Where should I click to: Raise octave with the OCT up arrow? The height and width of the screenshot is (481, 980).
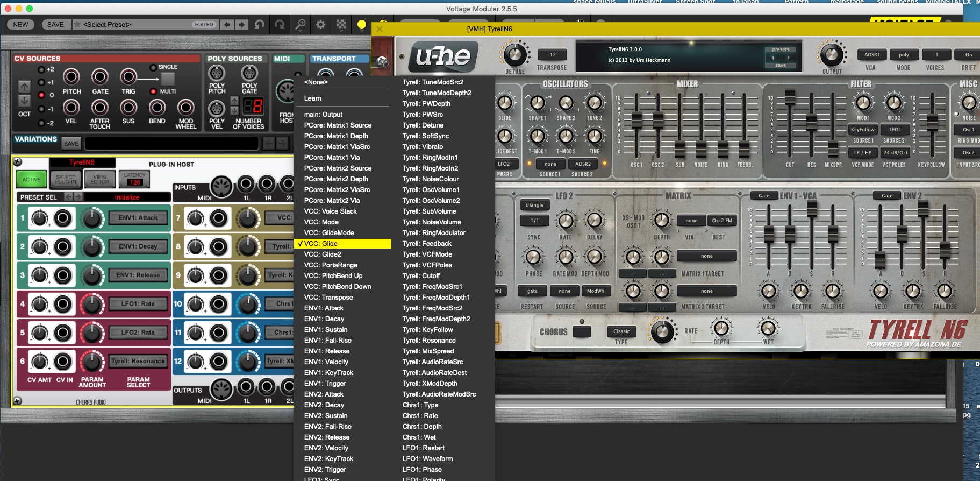(x=25, y=86)
